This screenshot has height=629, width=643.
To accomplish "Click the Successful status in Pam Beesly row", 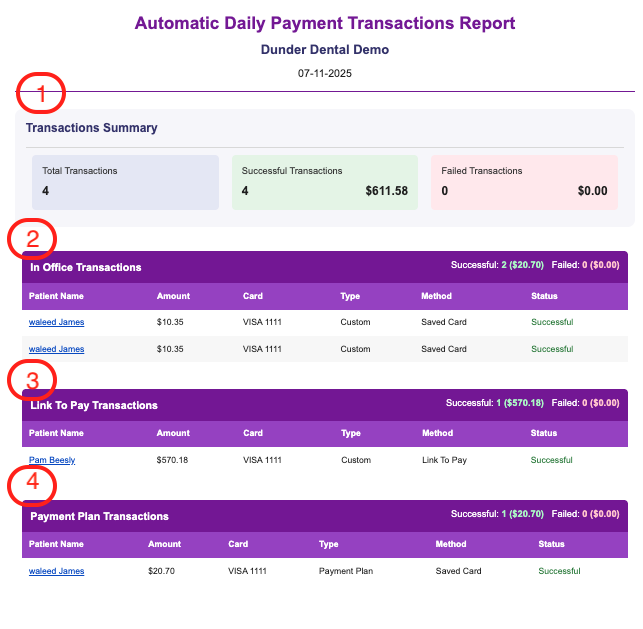I will (551, 460).
